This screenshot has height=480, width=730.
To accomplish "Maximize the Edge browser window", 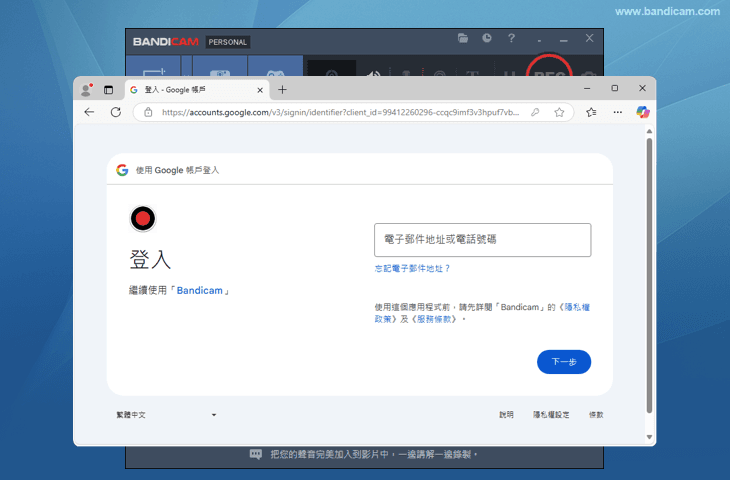I will coord(615,88).
